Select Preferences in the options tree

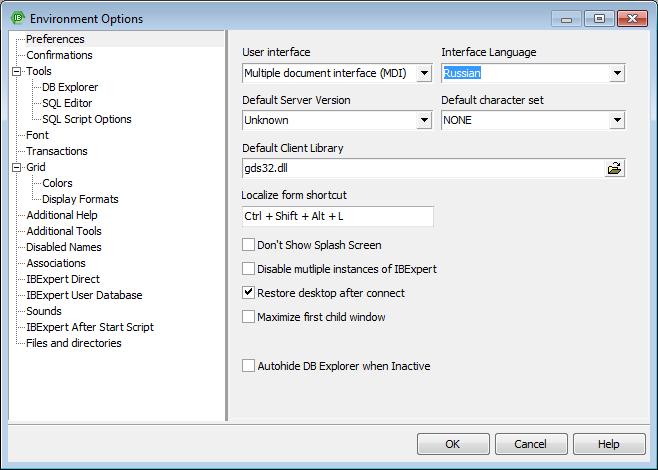pyautogui.click(x=55, y=39)
